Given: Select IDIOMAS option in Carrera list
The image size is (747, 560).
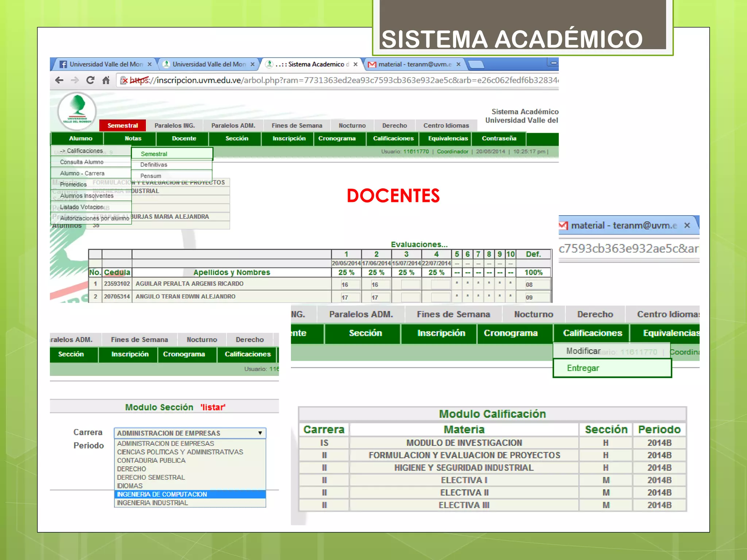Looking at the screenshot, I should coord(190,486).
